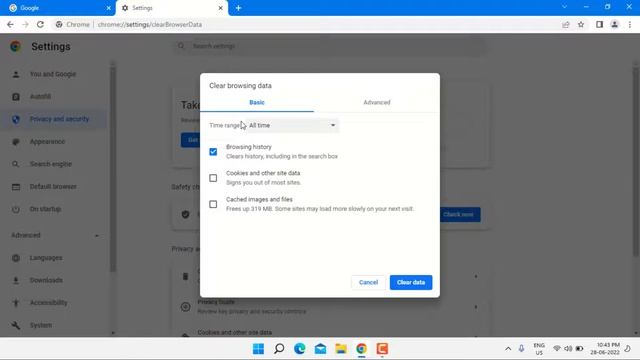
Task: Go forward one page
Action: 25,24
